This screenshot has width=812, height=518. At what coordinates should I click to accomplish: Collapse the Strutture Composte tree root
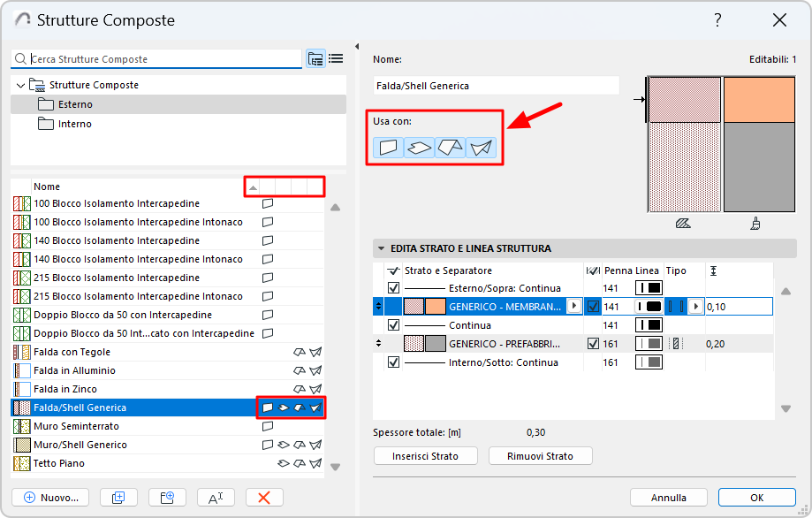(x=20, y=85)
